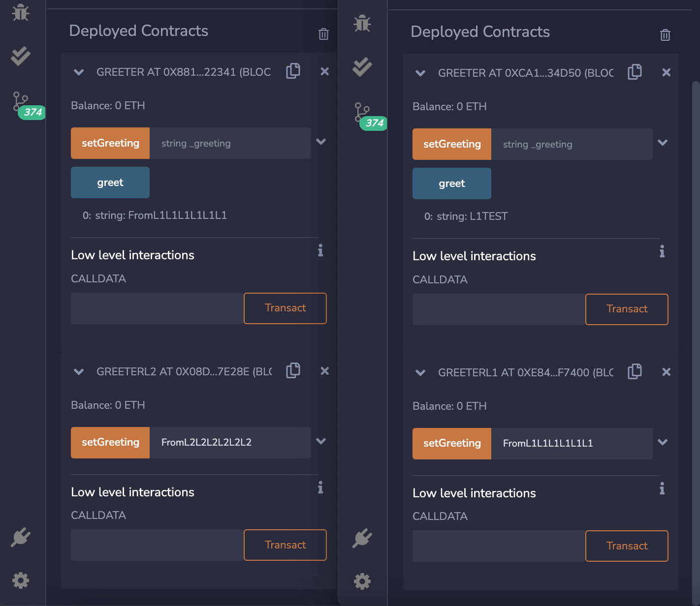The width and height of the screenshot is (700, 606).
Task: Click Transact under GREETERL1
Action: (627, 546)
